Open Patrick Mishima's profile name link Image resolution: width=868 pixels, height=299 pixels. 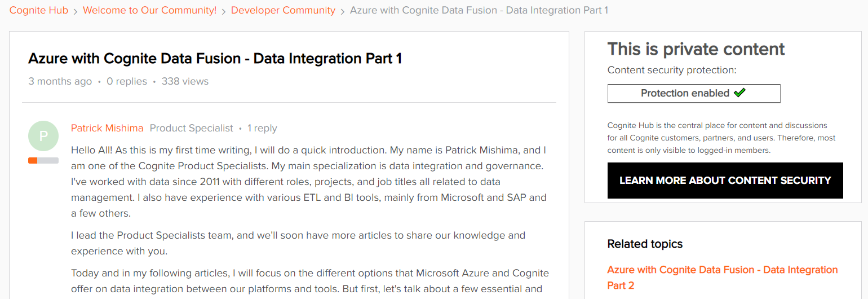tap(107, 128)
